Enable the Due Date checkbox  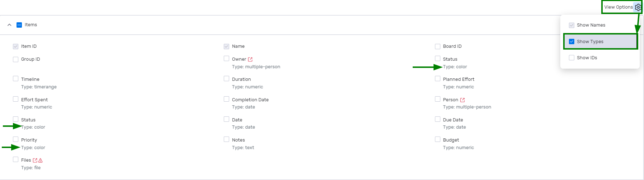(437, 119)
